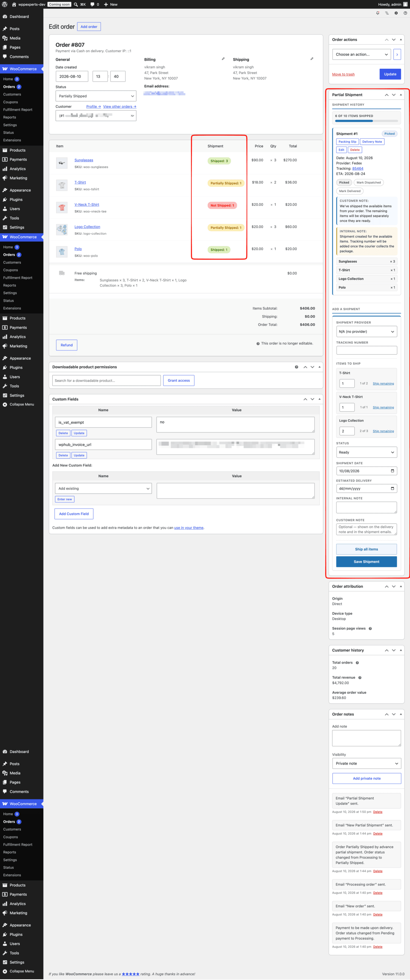Click the admin bar search magnifier icon
Viewport: 410px width, 980px height.
click(76, 4)
